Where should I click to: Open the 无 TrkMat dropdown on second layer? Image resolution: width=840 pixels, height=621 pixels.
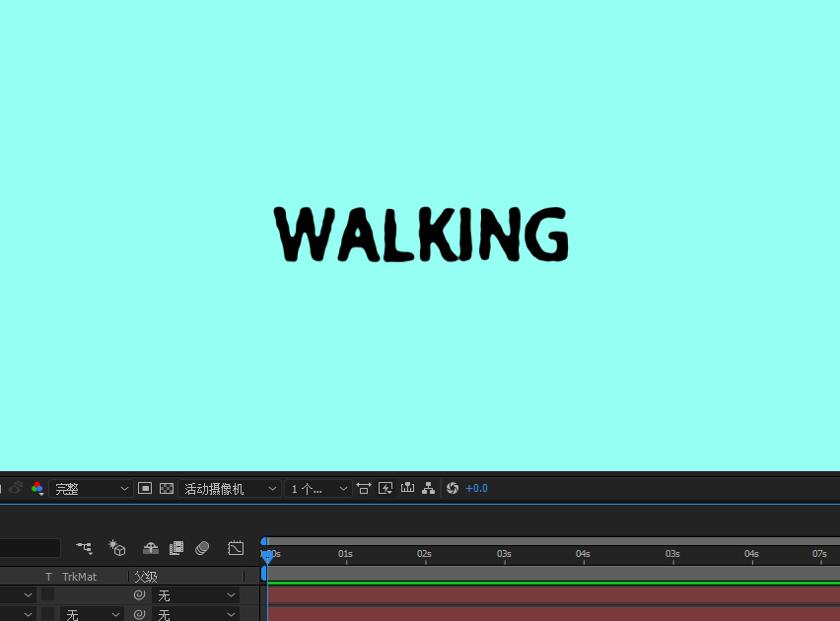pos(92,614)
